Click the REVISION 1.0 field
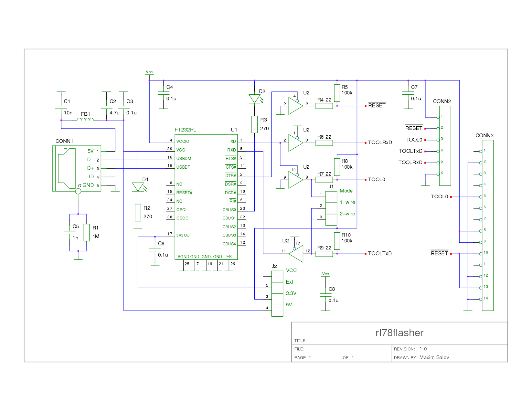The image size is (532, 411). pyautogui.click(x=411, y=349)
